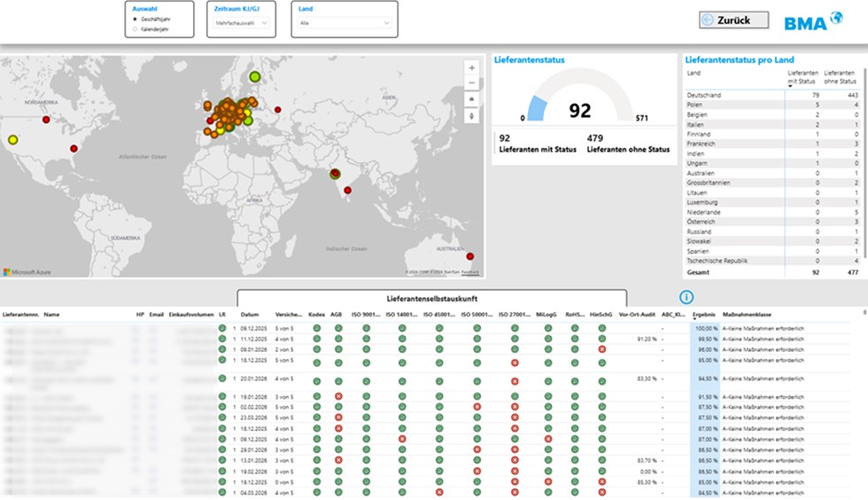Viewport: 868px width, 500px height.
Task: Open the Land dropdown showing Alle
Action: coord(345,23)
